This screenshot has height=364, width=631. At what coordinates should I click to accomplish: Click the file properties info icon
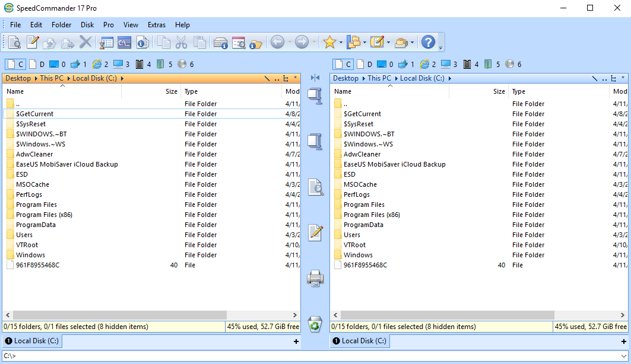142,42
